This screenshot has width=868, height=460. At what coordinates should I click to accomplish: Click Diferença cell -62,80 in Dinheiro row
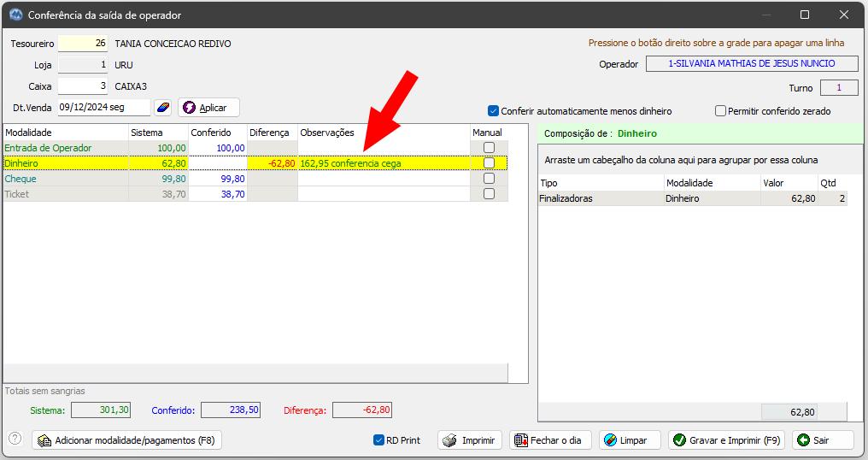click(273, 163)
